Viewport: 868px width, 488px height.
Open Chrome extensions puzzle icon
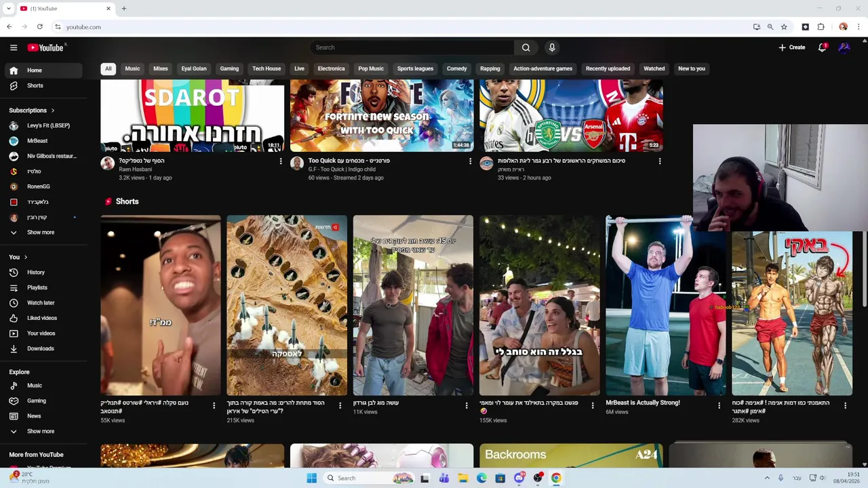coord(821,27)
